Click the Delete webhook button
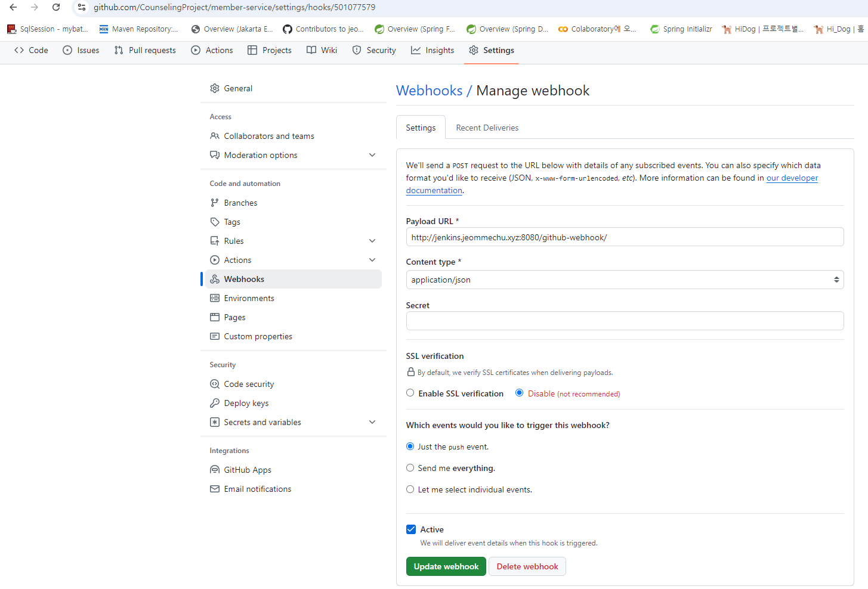Viewport: 868px width, 589px height. 527,566
